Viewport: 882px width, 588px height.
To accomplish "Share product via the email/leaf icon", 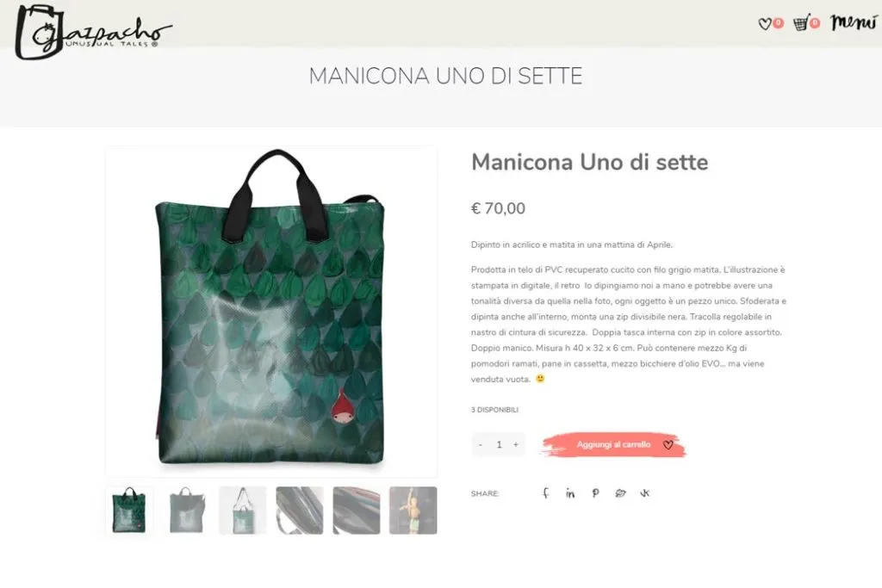I will (x=620, y=493).
